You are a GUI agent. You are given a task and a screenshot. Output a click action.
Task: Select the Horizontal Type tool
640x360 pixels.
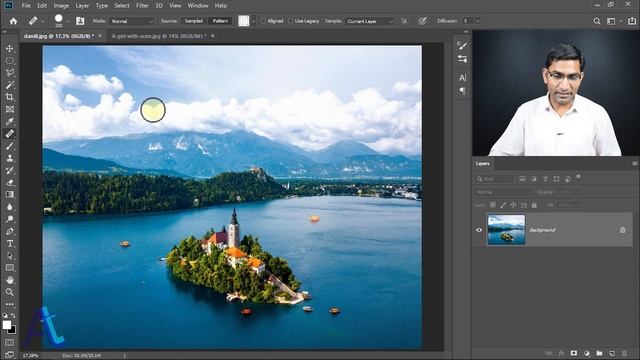(x=9, y=244)
